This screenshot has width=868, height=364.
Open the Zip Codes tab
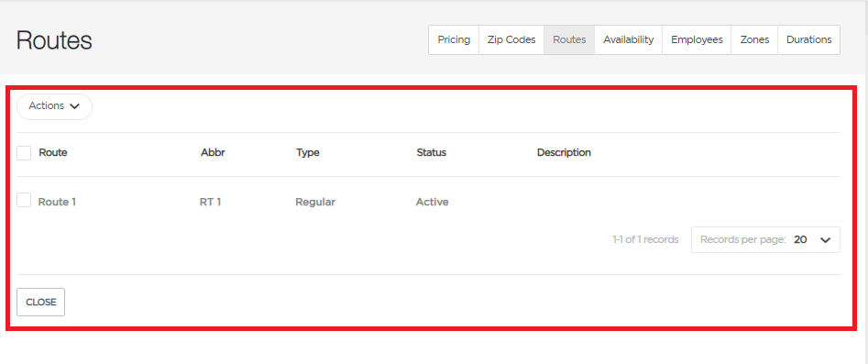pos(511,40)
